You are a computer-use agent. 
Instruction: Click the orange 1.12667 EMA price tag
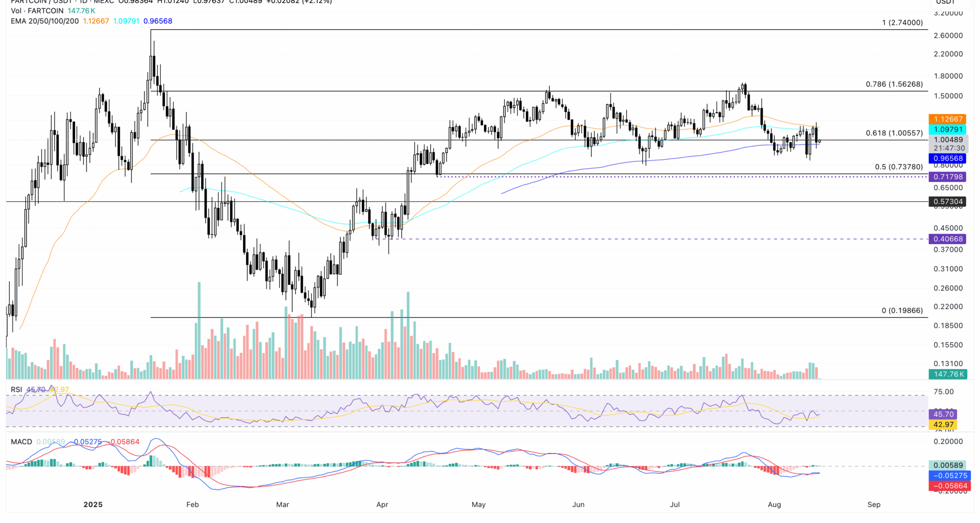947,119
